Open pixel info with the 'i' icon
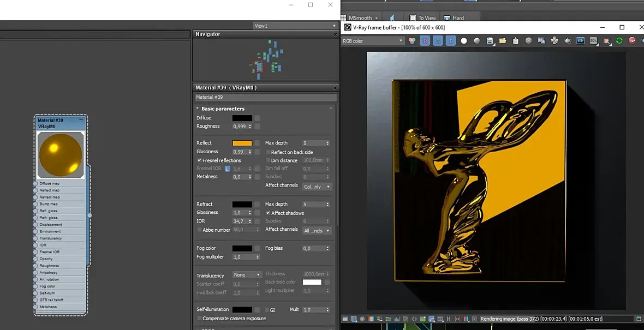 click(x=362, y=319)
